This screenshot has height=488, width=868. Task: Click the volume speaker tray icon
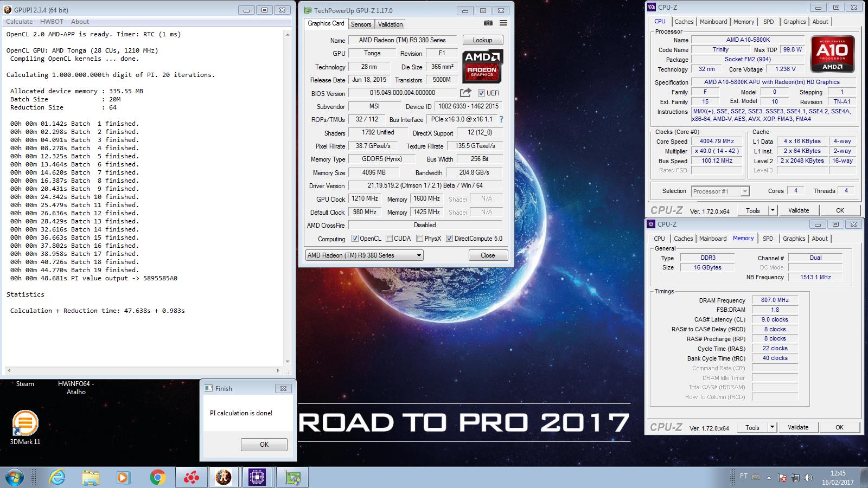[808, 478]
